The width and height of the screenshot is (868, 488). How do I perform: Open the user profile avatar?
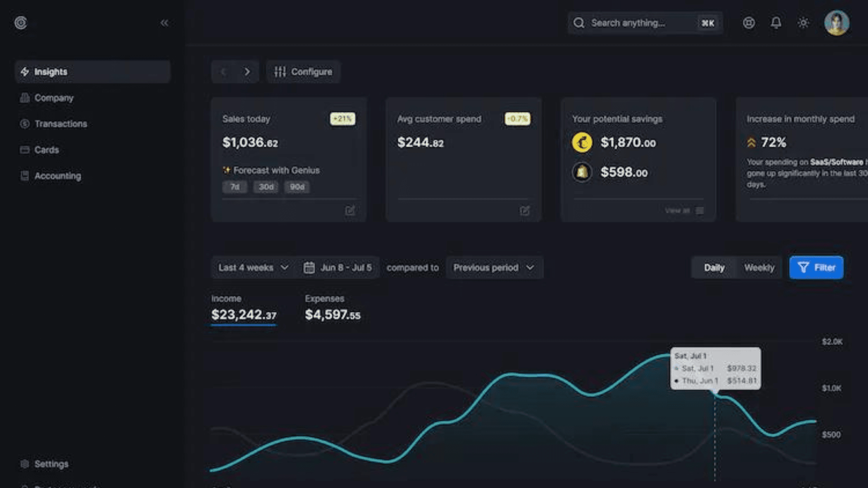pyautogui.click(x=837, y=23)
